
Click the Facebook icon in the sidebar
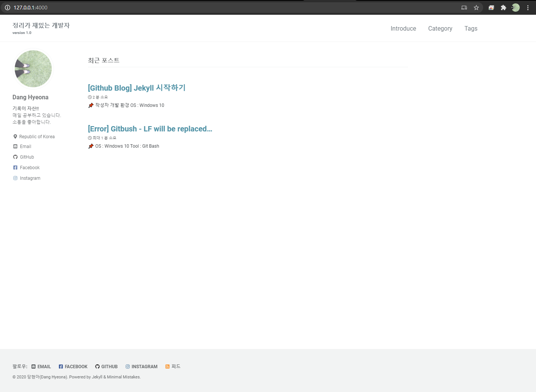15,168
